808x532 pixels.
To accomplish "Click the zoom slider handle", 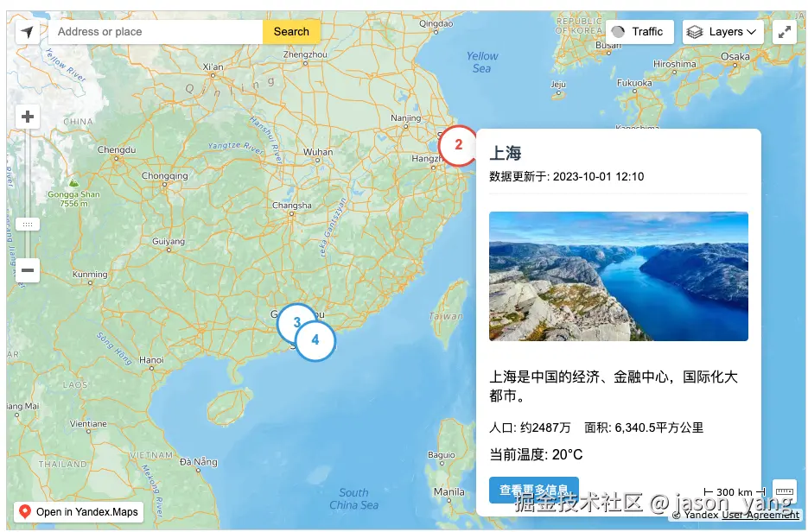I will pyautogui.click(x=28, y=225).
